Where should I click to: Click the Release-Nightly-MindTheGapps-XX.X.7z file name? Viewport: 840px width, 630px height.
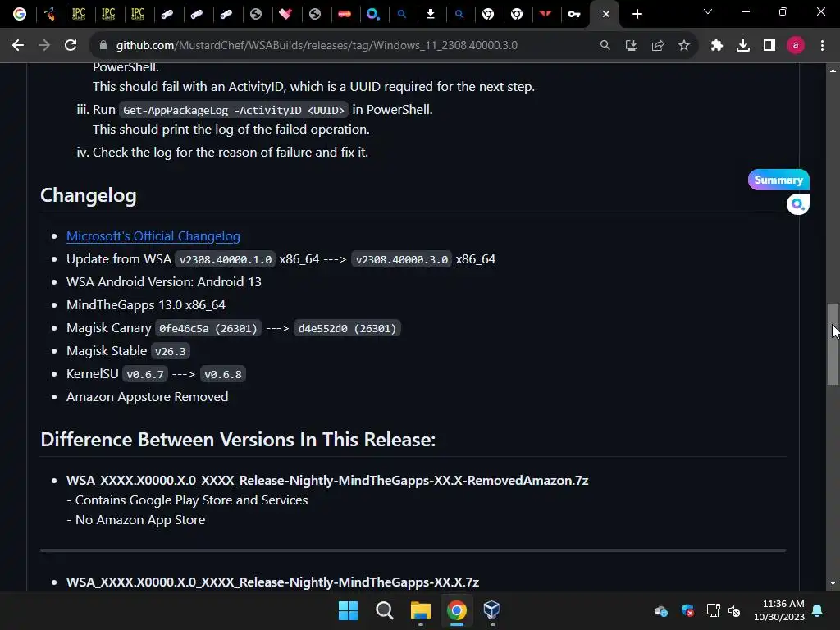[272, 582]
